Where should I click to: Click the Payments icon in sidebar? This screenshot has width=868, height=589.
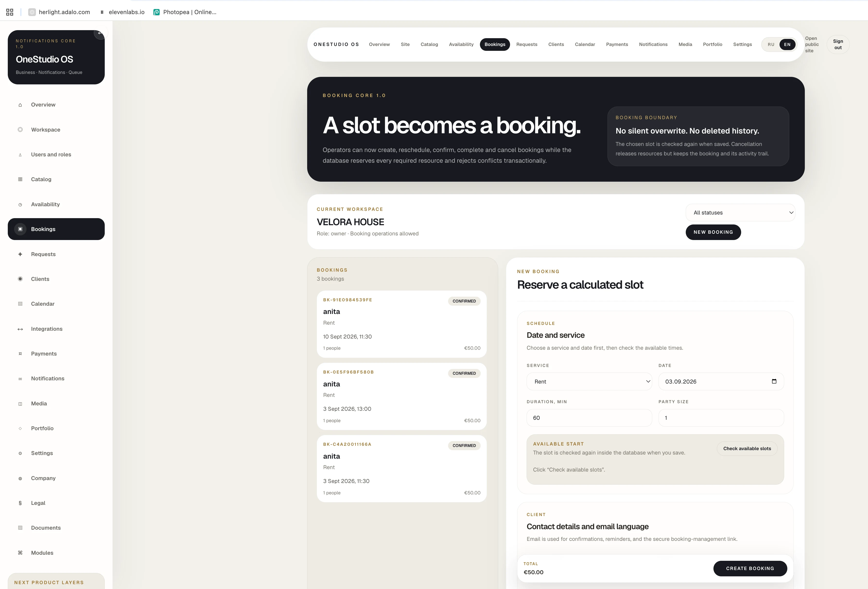point(20,354)
